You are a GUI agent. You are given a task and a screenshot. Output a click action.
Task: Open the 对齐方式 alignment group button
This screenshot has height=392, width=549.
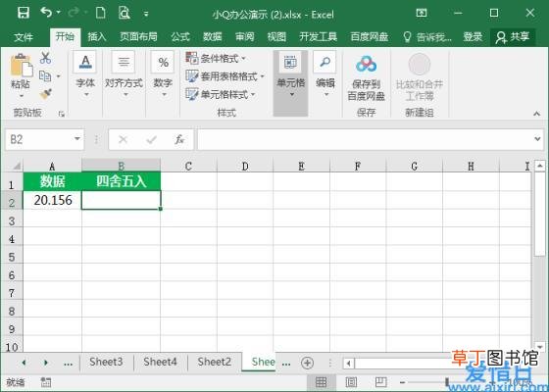pos(124,75)
